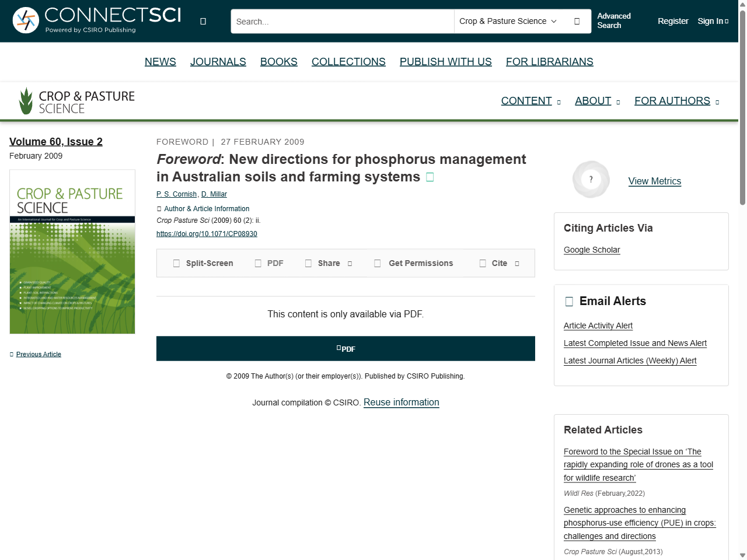
Task: Open the Share dropdown arrow
Action: pos(350,264)
